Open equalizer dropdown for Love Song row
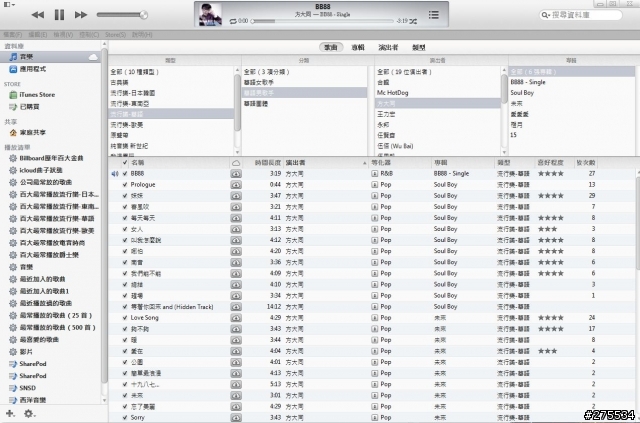The width and height of the screenshot is (640, 423). click(374, 318)
